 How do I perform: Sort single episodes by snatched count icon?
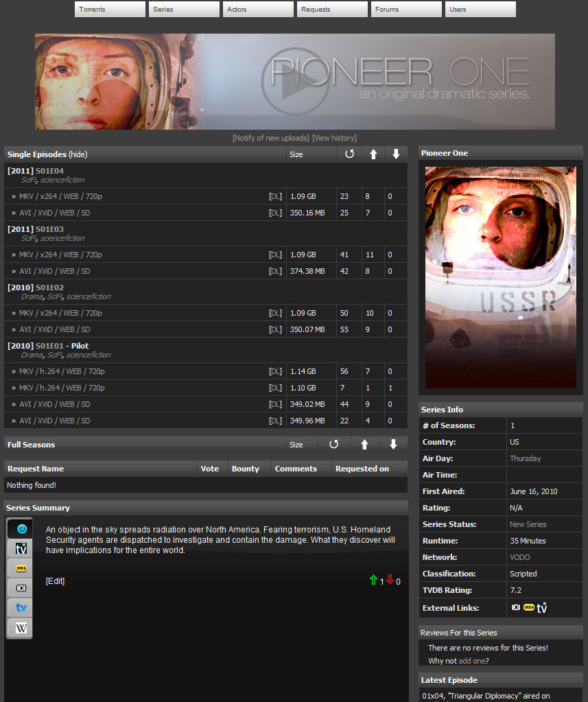click(x=349, y=154)
